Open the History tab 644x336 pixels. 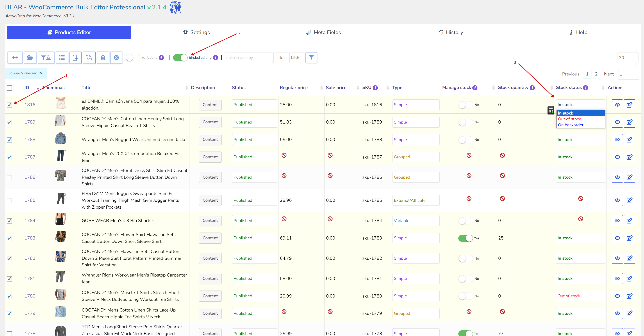[x=451, y=33]
